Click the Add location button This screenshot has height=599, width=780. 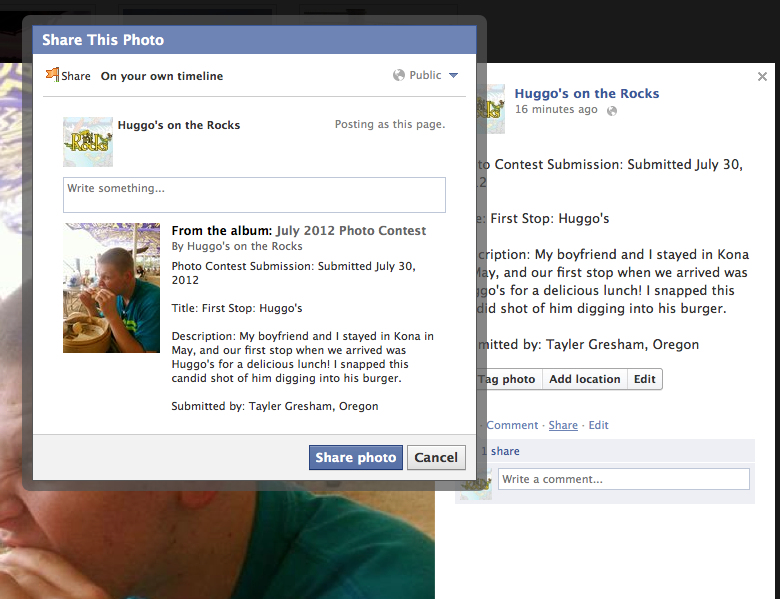[x=585, y=379]
